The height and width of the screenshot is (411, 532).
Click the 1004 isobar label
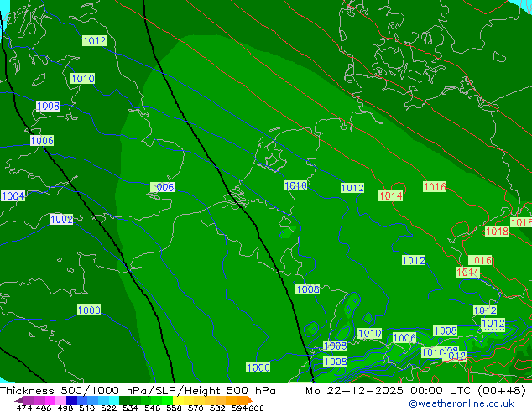(13, 196)
